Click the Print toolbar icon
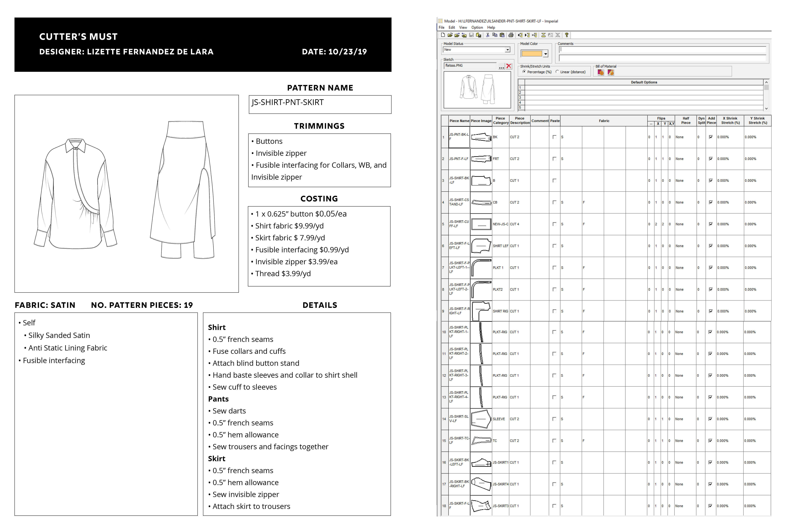Screen dimensions: 812x525 coord(511,35)
